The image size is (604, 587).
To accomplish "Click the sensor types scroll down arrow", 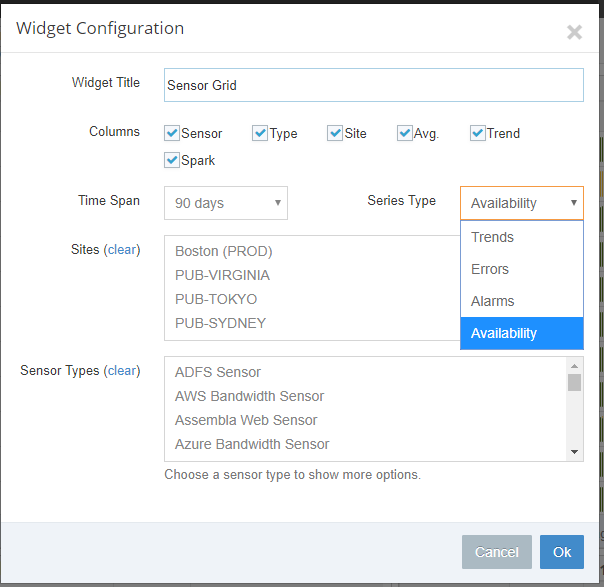I will click(x=574, y=452).
